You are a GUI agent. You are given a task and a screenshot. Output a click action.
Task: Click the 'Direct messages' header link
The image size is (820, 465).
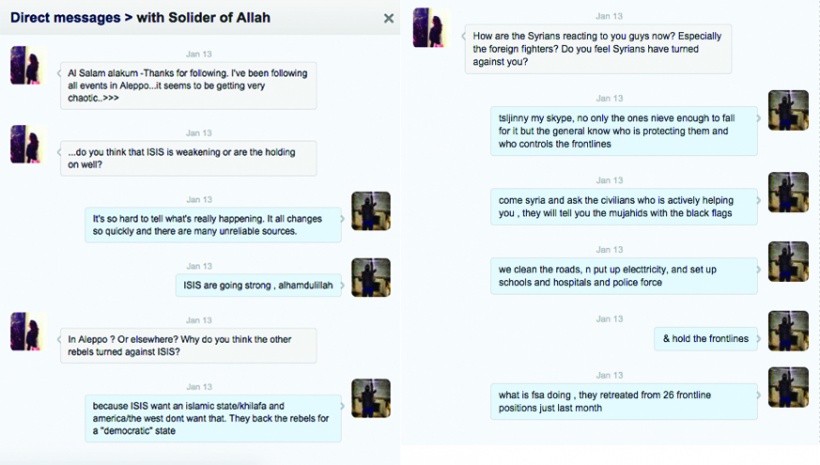pos(65,17)
